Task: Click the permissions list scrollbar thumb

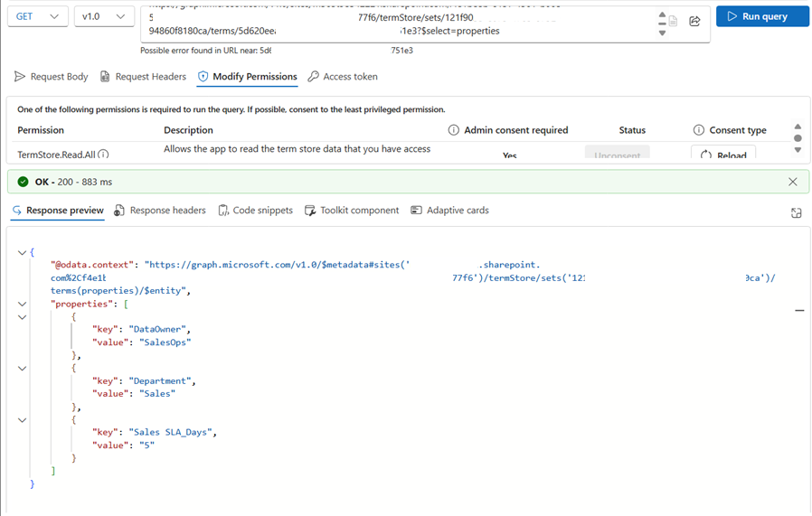Action: click(798, 138)
